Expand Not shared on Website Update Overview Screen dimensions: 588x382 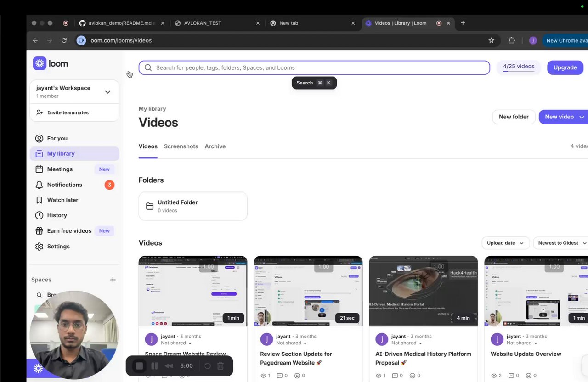coord(522,343)
